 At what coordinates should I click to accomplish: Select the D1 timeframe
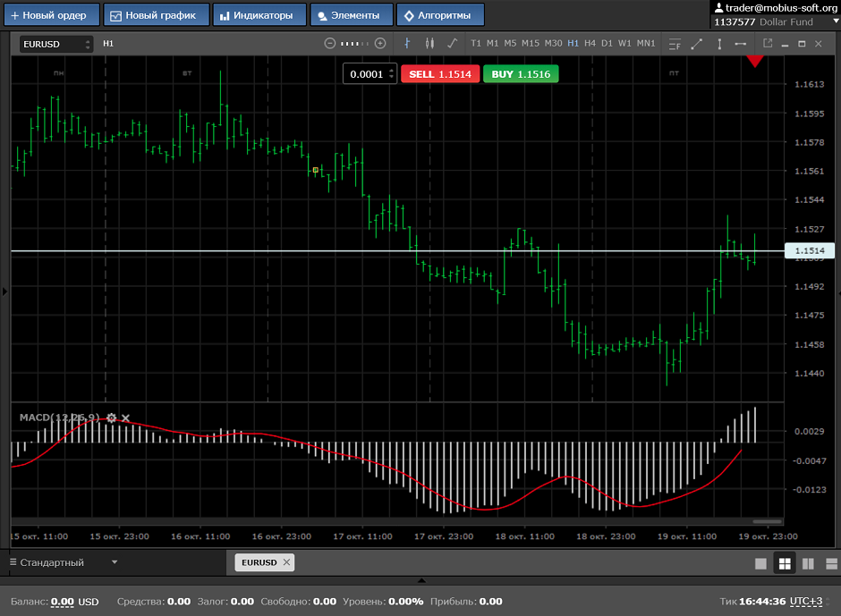point(607,44)
